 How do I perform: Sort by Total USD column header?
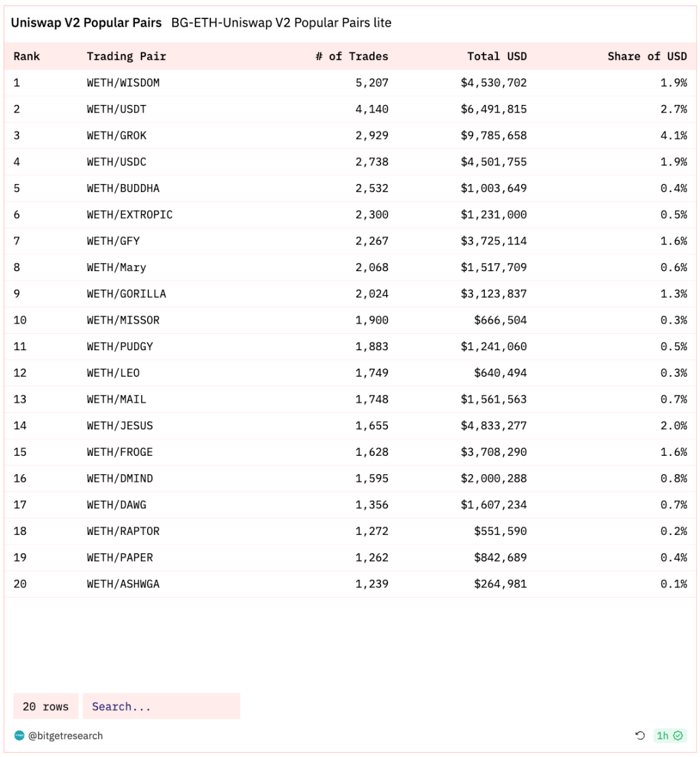[x=497, y=57]
